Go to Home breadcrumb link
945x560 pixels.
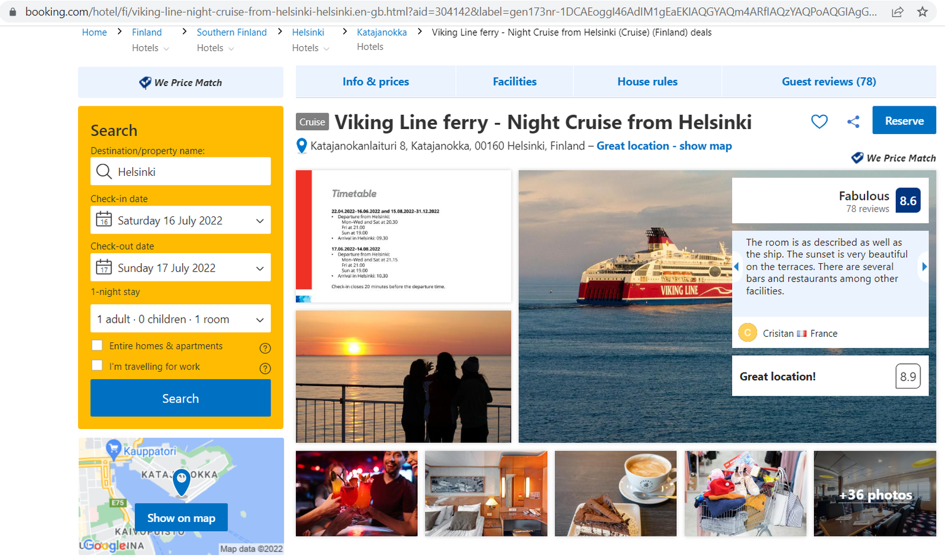pyautogui.click(x=94, y=32)
